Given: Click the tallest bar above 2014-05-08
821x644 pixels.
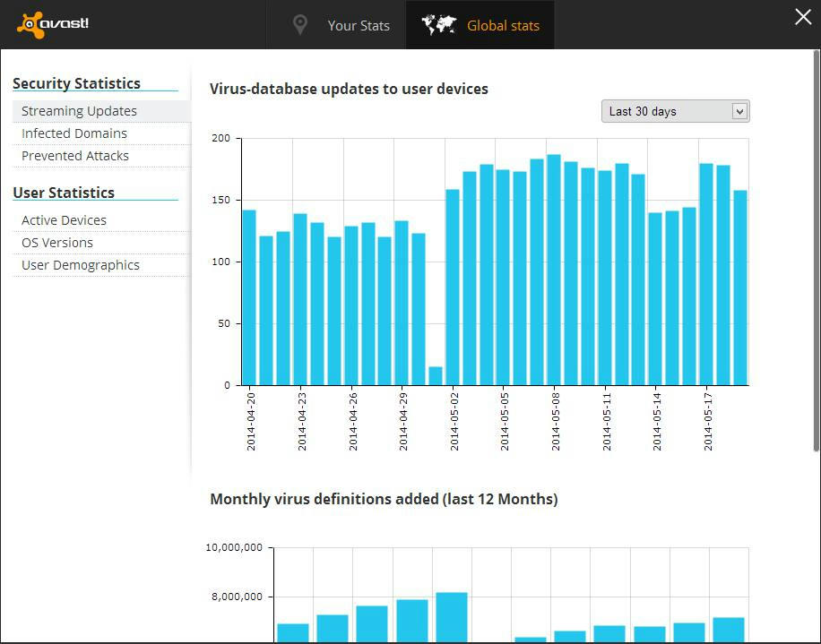Looking at the screenshot, I should (x=554, y=270).
